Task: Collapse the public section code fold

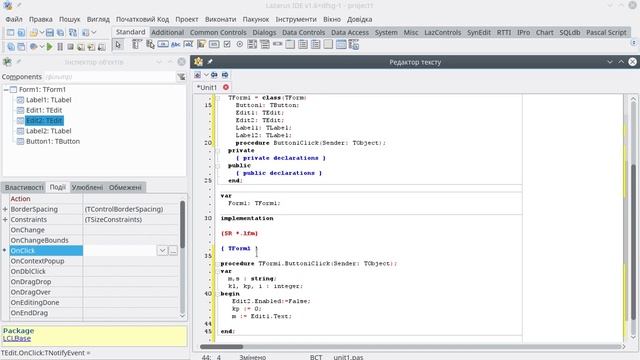Action: 218,166
